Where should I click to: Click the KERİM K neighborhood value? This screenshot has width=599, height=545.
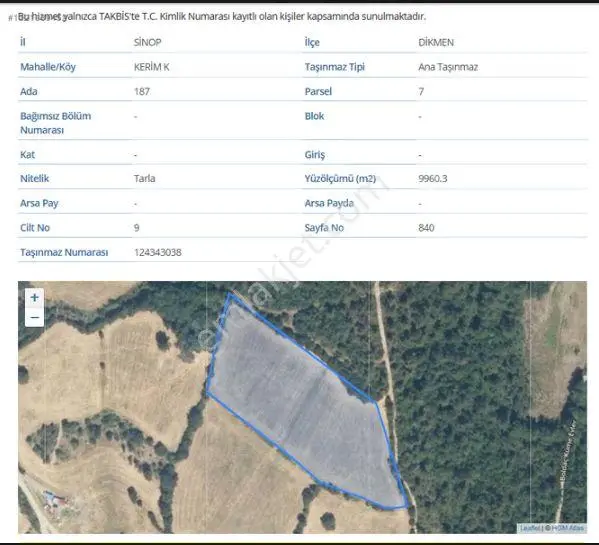(151, 67)
